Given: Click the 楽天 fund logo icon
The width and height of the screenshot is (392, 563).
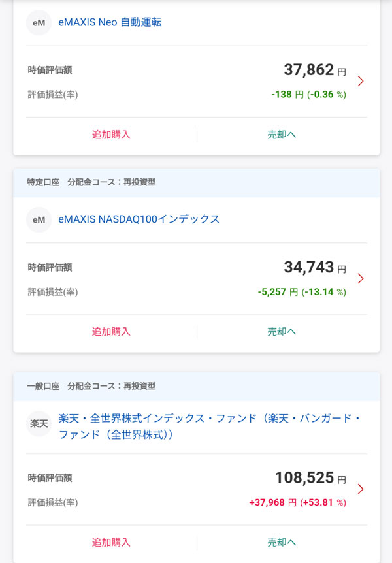Looking at the screenshot, I should (x=39, y=424).
